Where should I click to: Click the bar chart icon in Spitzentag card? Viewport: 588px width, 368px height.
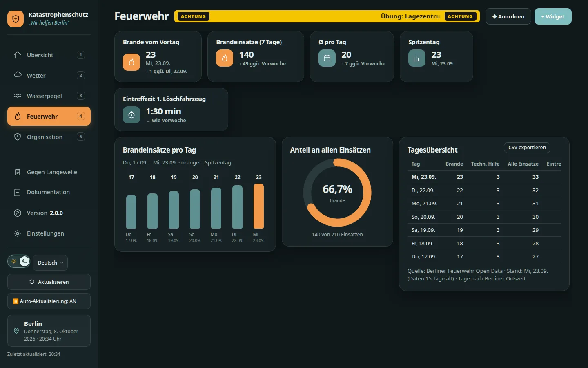click(x=417, y=58)
